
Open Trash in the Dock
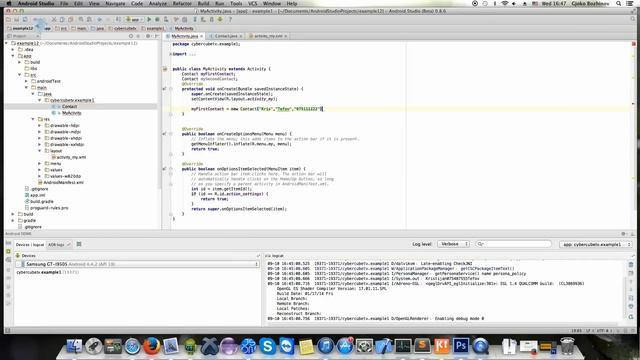tap(567, 346)
